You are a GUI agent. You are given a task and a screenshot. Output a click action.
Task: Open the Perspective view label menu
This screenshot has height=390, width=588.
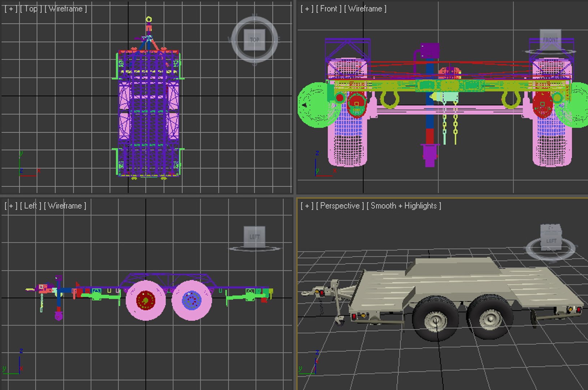(340, 206)
